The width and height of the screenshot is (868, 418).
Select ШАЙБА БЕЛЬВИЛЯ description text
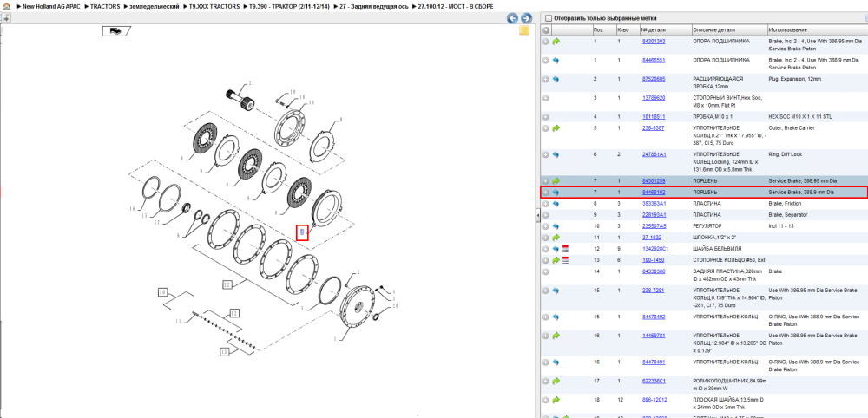[x=717, y=249]
